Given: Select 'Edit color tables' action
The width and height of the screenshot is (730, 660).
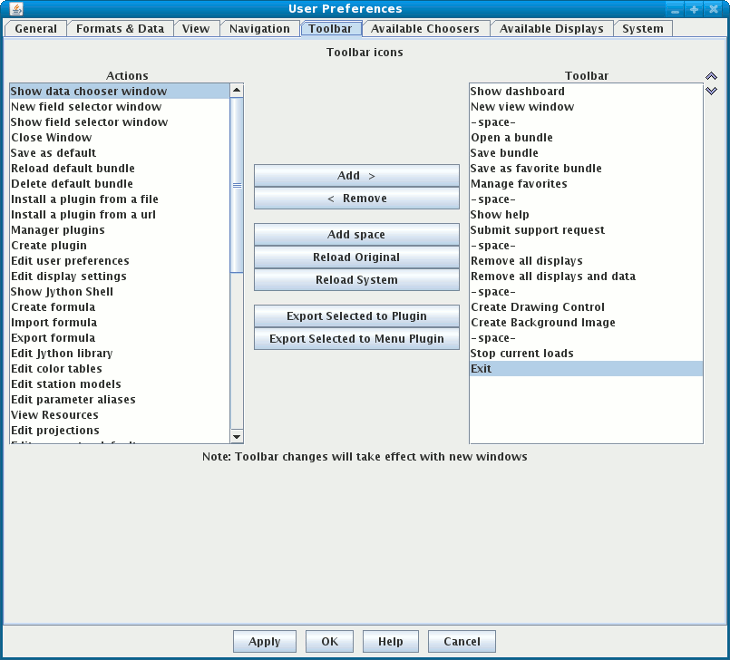Looking at the screenshot, I should pyautogui.click(x=57, y=369).
